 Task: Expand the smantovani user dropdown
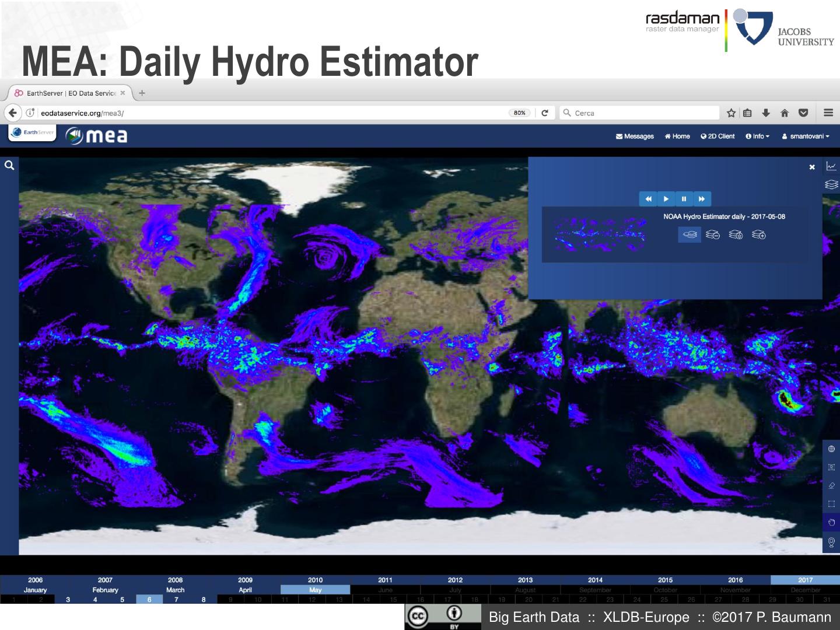[x=806, y=136]
